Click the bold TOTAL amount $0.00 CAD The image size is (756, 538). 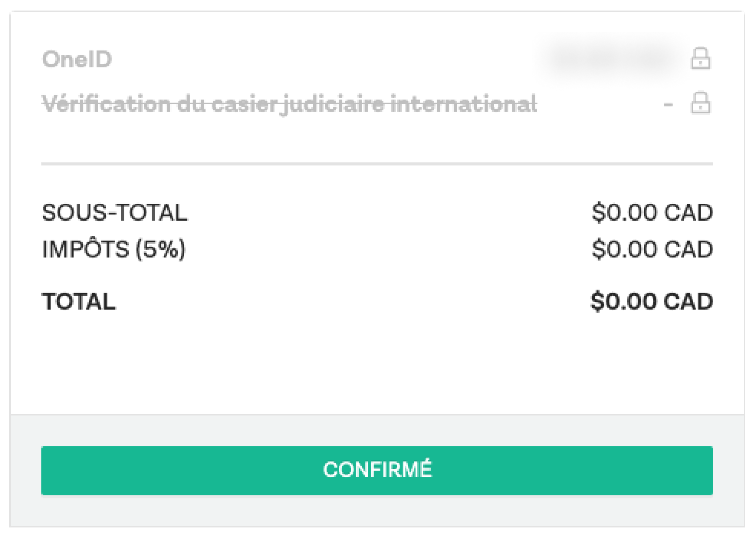pos(651,301)
